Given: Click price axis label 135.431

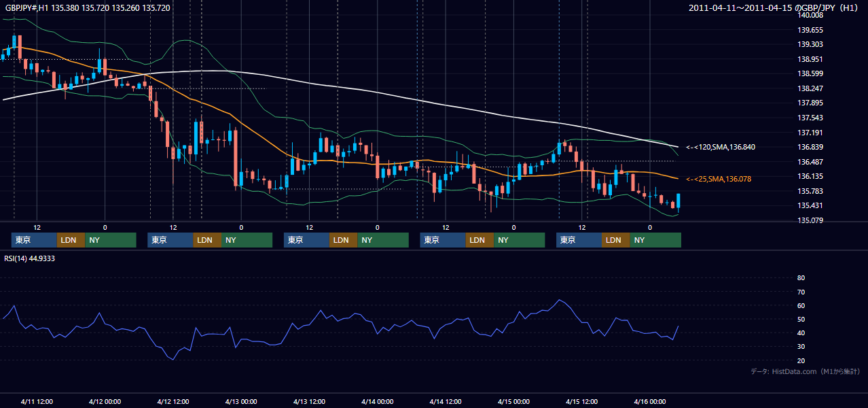Looking at the screenshot, I should pos(810,205).
